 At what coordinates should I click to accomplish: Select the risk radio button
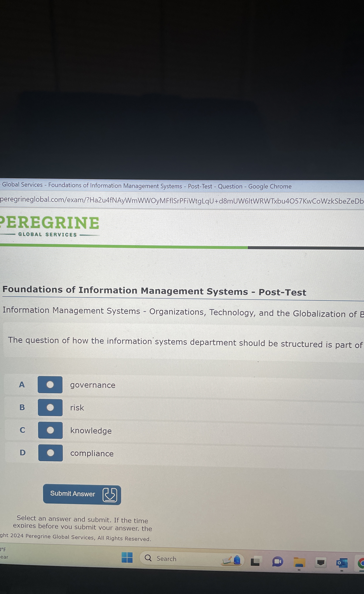tap(50, 407)
